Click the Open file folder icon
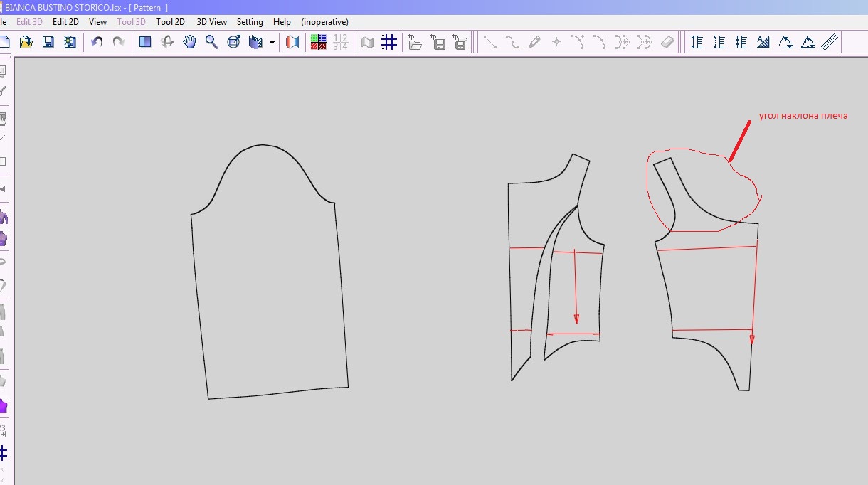 [x=26, y=43]
